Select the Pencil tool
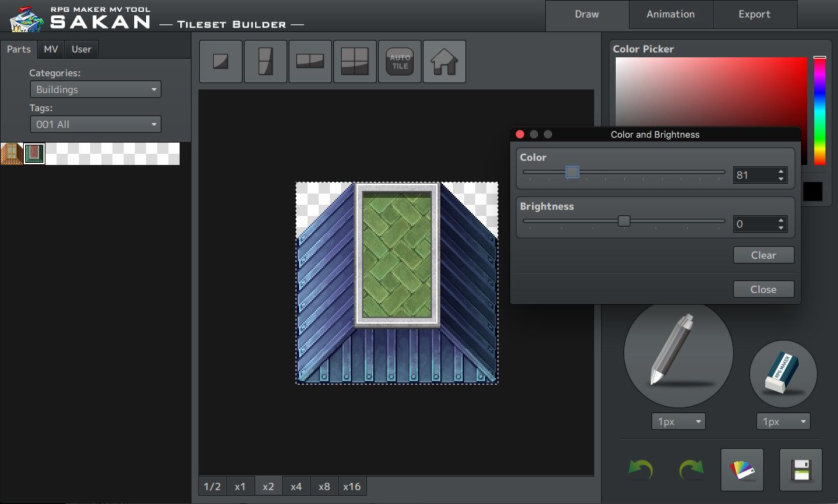The width and height of the screenshot is (838, 504). pyautogui.click(x=677, y=353)
